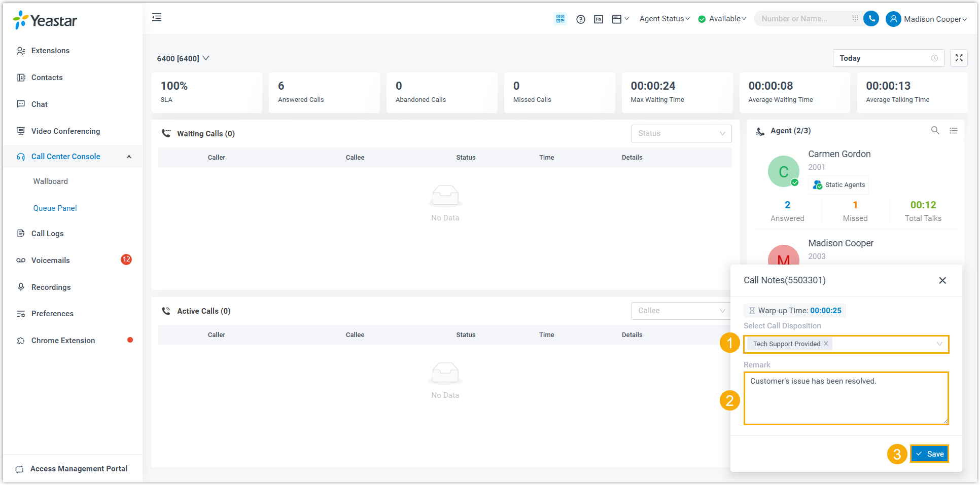Search agents with magnifier icon
980x485 pixels.
(x=935, y=130)
